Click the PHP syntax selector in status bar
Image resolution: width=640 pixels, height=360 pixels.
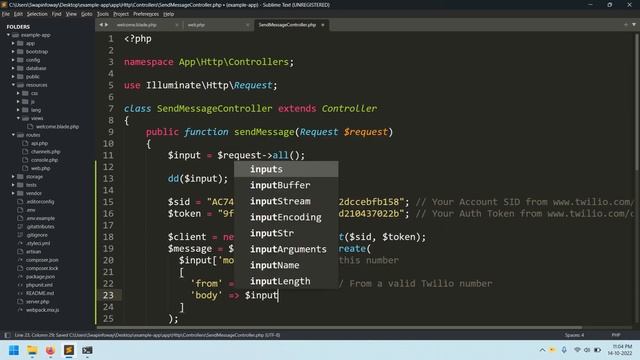[x=616, y=335]
